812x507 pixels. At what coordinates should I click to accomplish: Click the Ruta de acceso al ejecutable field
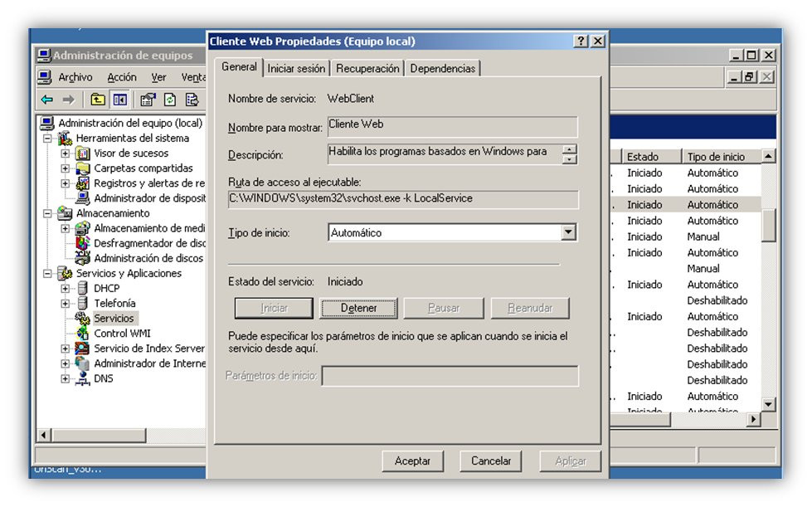[x=403, y=199]
